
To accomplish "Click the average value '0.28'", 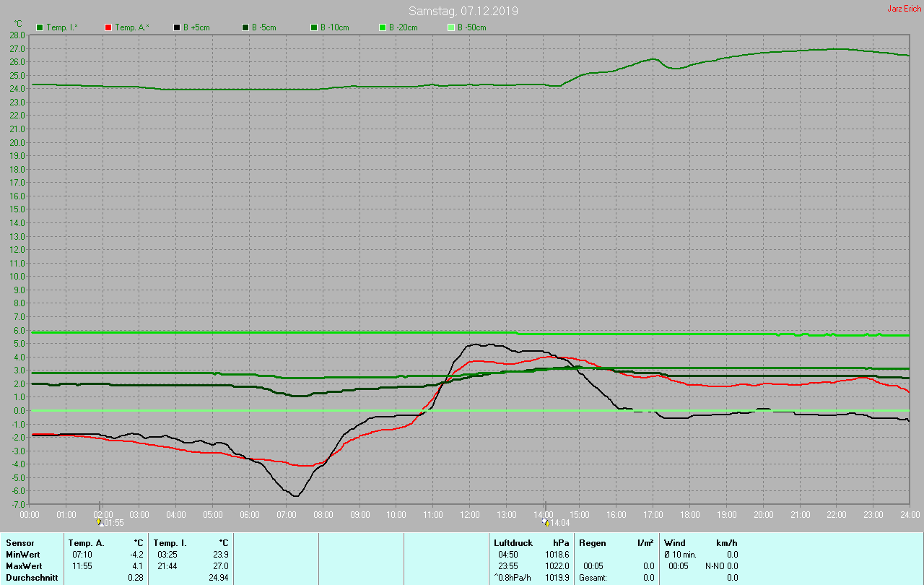I will (x=135, y=578).
